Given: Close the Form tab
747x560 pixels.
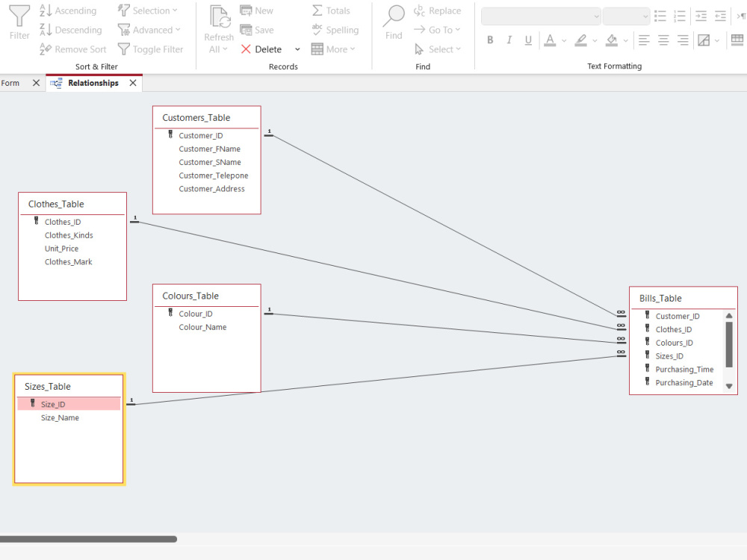Looking at the screenshot, I should (36, 83).
